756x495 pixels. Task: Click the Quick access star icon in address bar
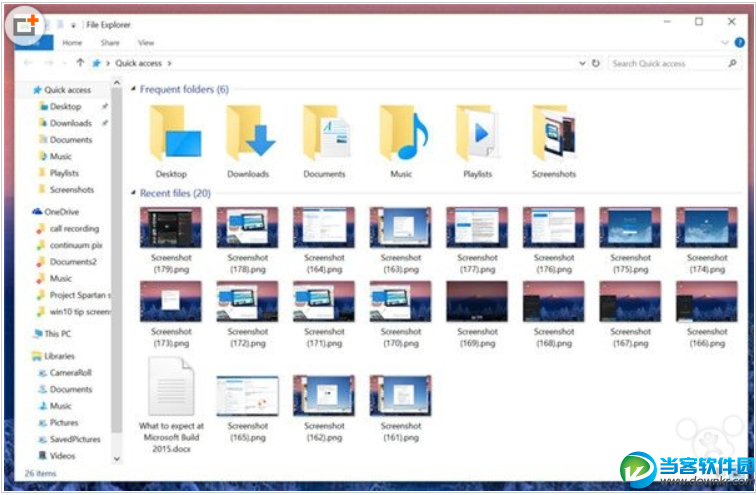[96, 63]
